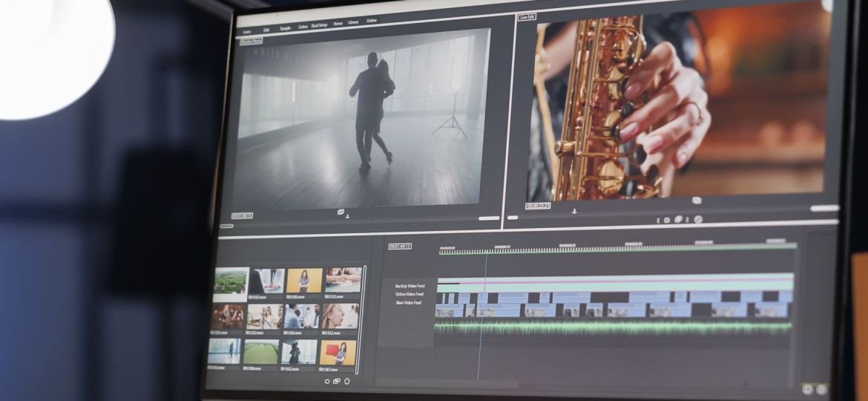Click the timeline timecode field
Screen dimensions: 868x401
[x=400, y=246]
